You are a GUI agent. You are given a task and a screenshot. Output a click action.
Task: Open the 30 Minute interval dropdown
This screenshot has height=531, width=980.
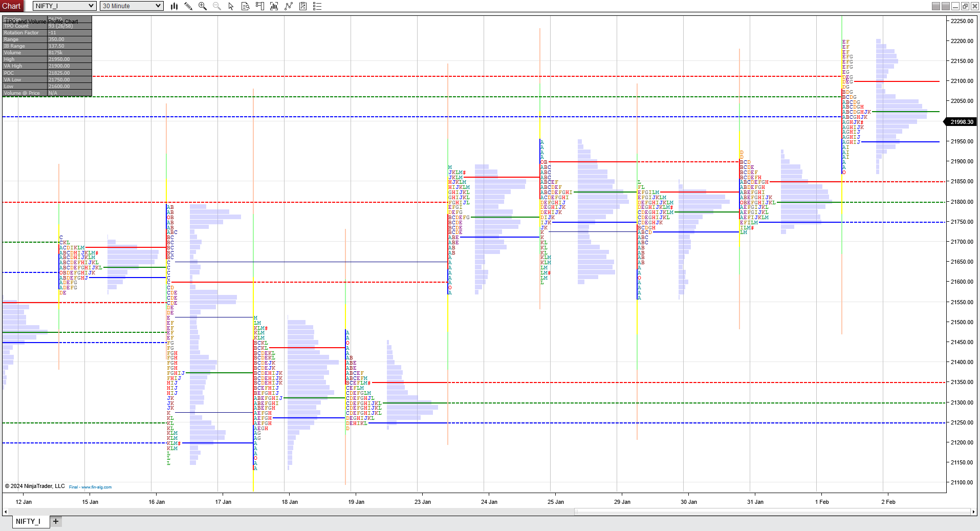tap(131, 6)
